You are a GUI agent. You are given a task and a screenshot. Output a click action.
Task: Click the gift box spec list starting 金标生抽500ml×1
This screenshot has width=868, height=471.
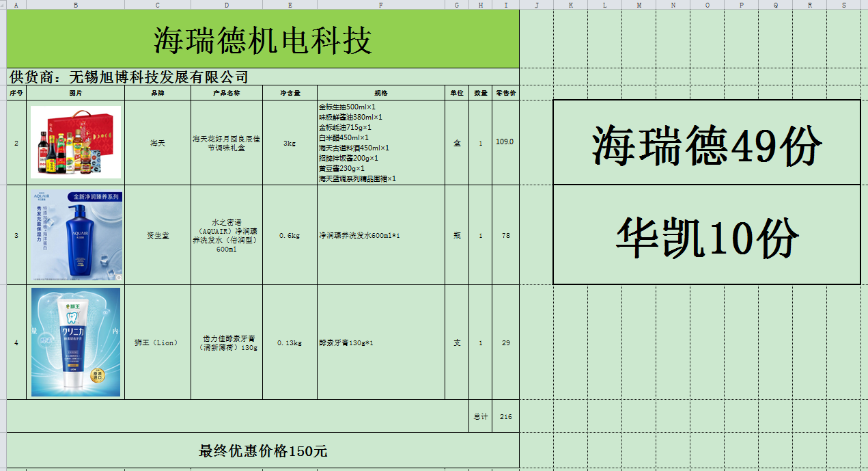pos(381,143)
